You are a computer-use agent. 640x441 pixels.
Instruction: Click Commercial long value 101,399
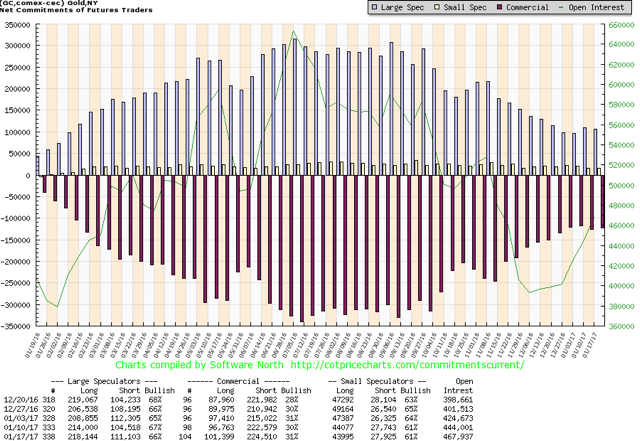(x=219, y=437)
